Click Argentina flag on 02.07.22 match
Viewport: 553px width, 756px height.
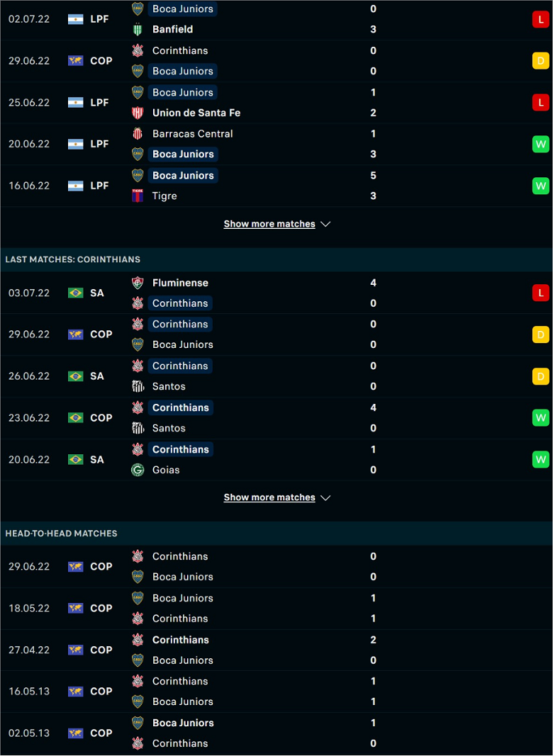tap(75, 19)
